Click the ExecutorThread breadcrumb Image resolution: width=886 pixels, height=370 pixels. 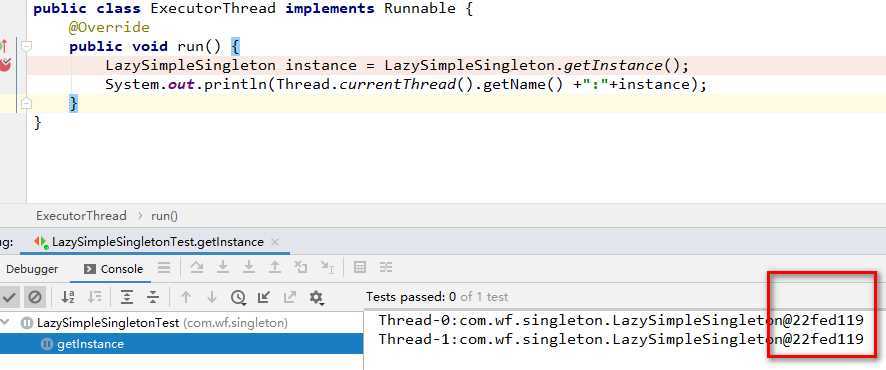point(81,216)
